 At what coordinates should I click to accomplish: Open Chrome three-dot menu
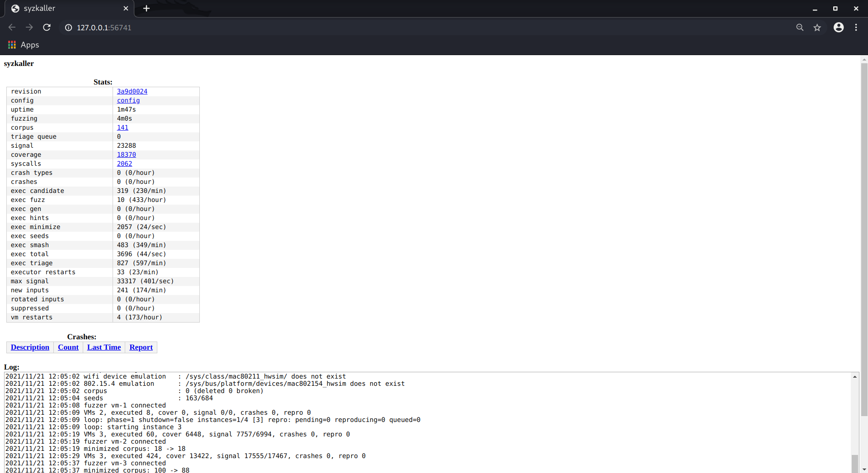[x=856, y=28]
